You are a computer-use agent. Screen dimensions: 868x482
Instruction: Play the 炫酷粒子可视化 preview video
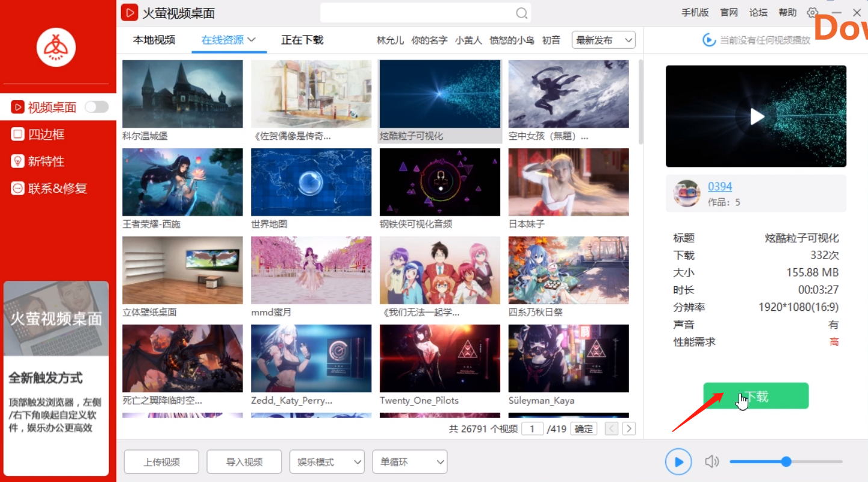(x=755, y=116)
